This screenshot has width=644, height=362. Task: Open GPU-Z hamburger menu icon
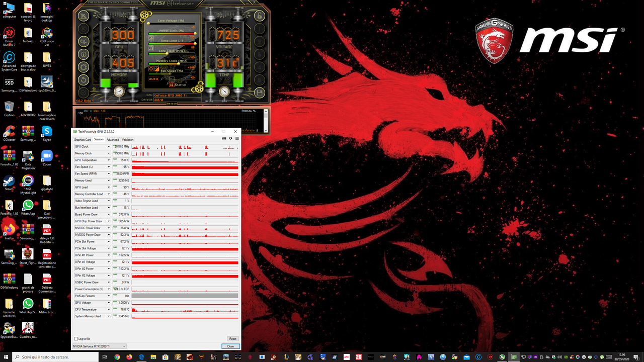(x=236, y=138)
